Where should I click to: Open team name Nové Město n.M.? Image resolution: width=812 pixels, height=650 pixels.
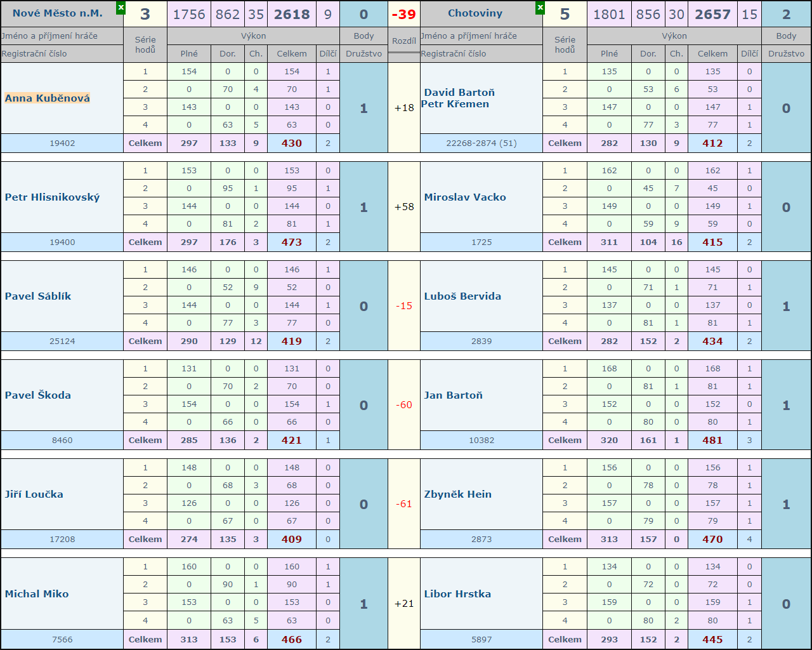click(58, 13)
